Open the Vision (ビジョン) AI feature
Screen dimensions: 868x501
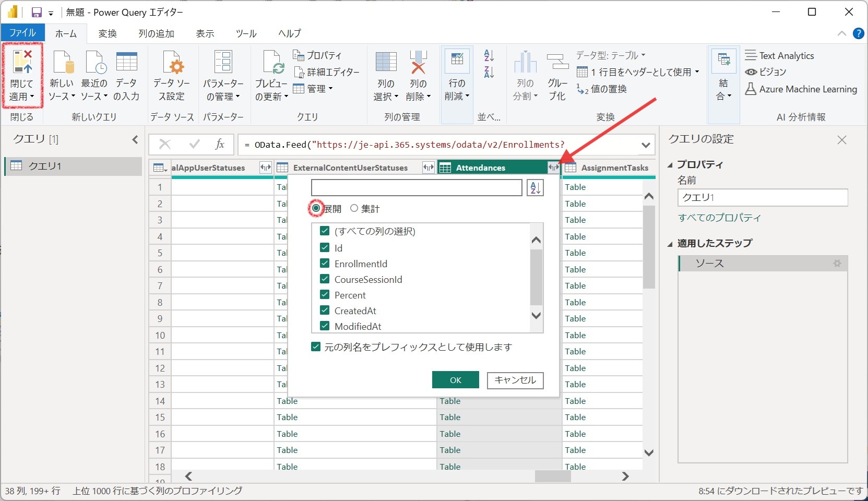coord(765,72)
